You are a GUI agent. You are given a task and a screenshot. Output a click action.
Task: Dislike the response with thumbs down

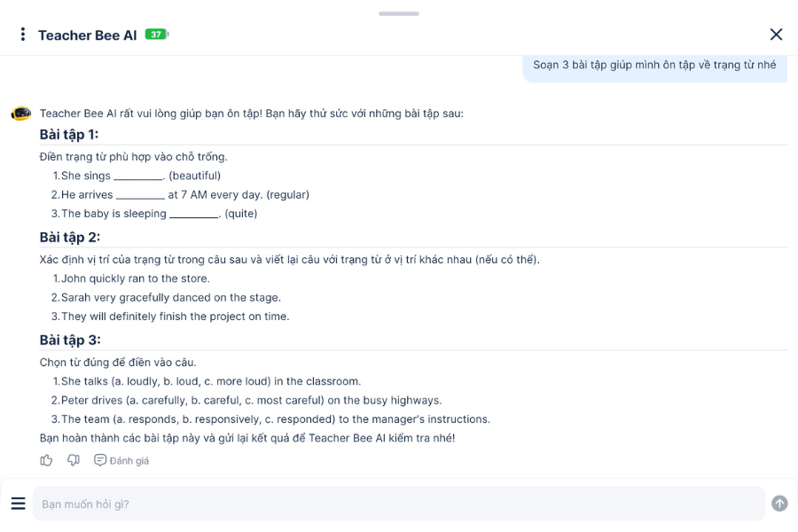[74, 460]
